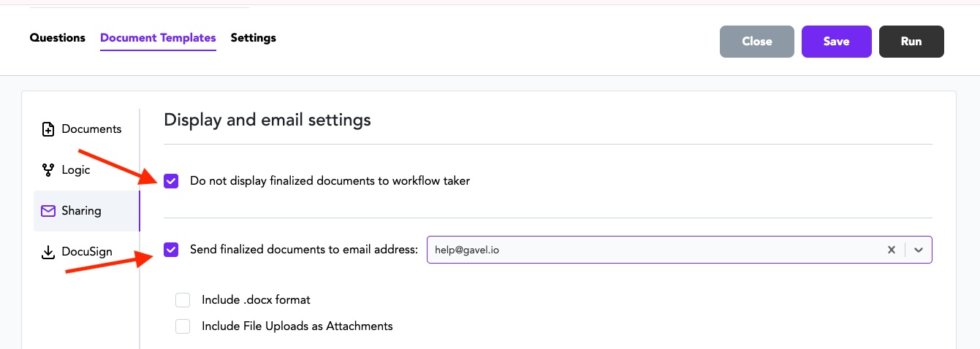Enable Include .docx format checkbox

[x=183, y=300]
